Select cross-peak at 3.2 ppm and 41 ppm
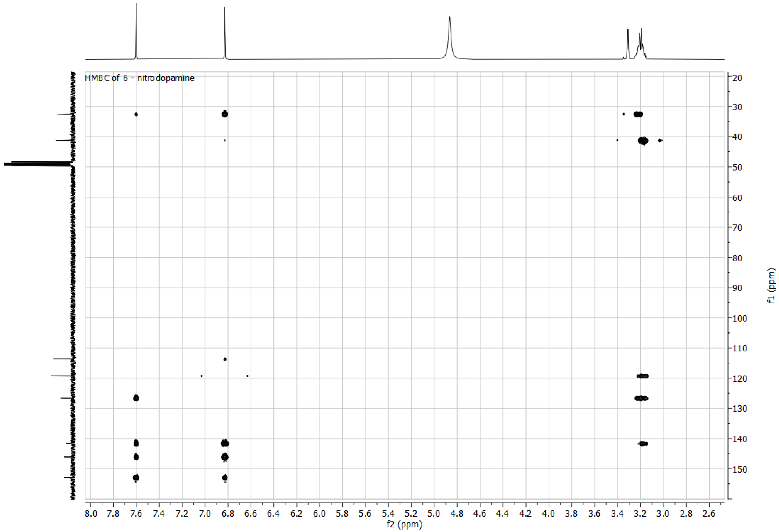This screenshot has width=779, height=532. (x=643, y=141)
